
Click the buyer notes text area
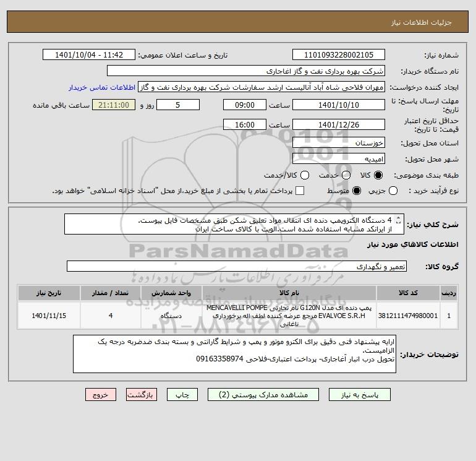click(x=234, y=354)
